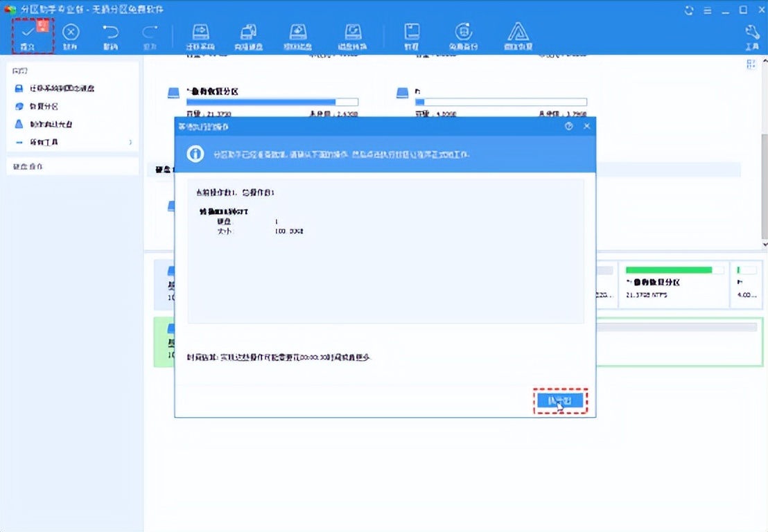Click the Undo arrow toolbar icon
This screenshot has width=768, height=532.
(110, 33)
